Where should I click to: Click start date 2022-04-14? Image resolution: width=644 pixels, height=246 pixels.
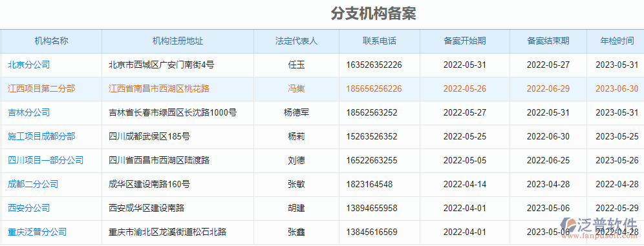tap(465, 184)
